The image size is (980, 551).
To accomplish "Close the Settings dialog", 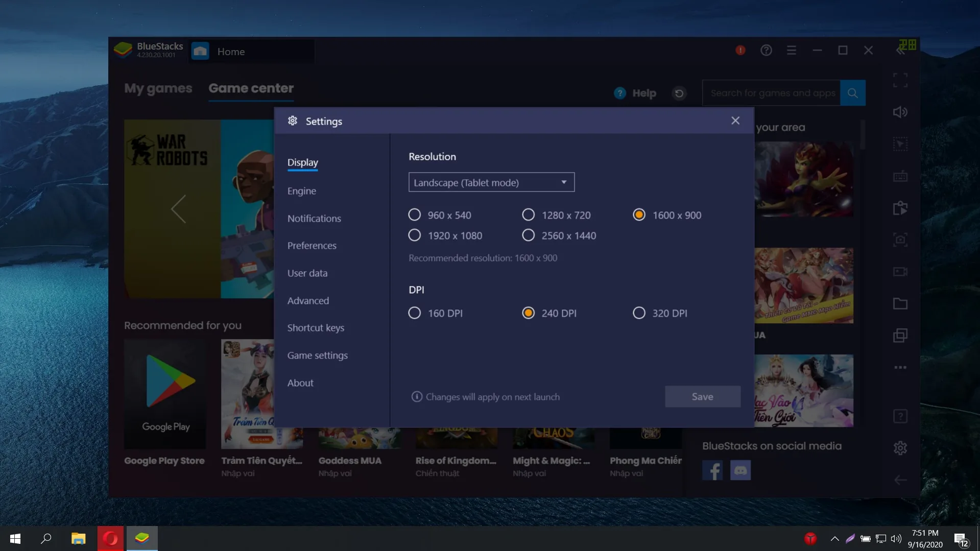I will tap(735, 121).
